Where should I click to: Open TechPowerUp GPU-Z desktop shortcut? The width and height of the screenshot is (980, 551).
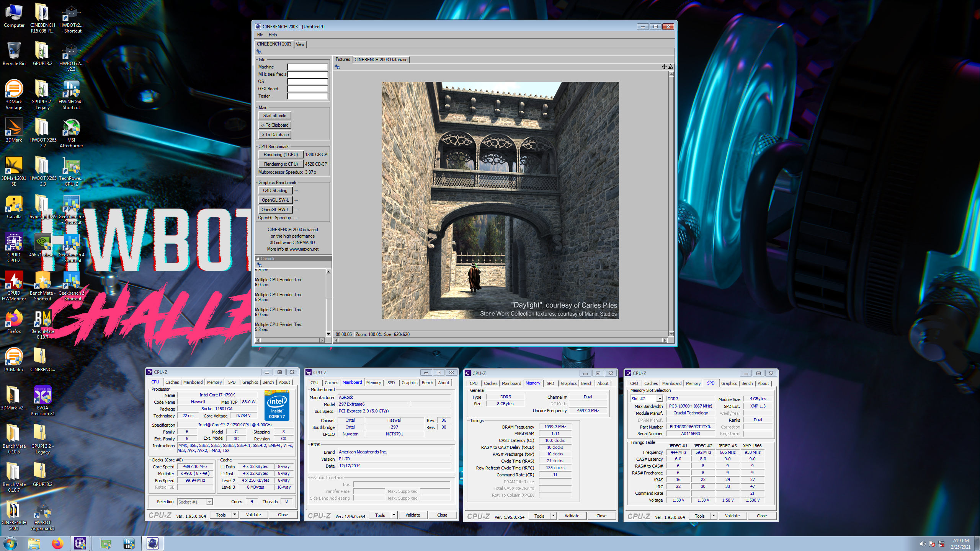click(71, 171)
